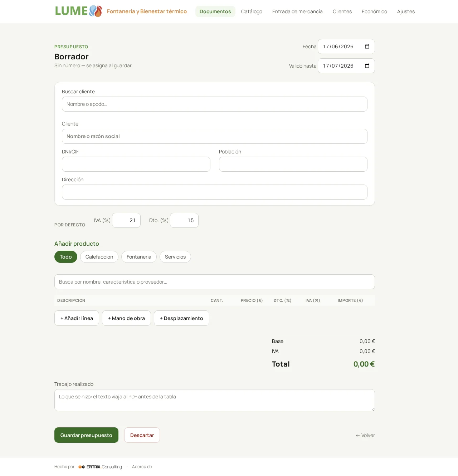Select the Todo category filter
Screen dimensions: 458x476
[66, 257]
